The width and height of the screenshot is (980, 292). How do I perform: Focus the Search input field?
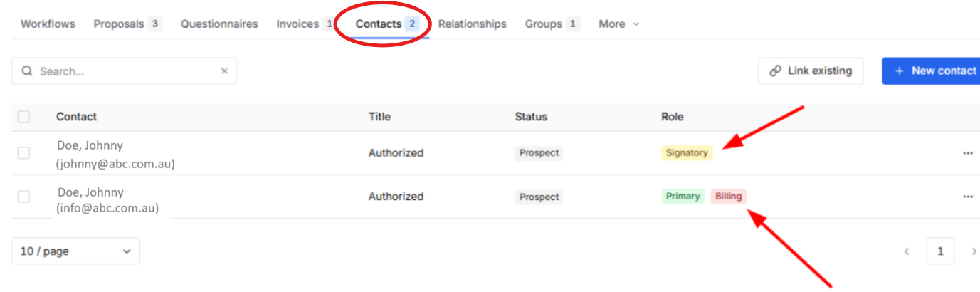point(124,71)
